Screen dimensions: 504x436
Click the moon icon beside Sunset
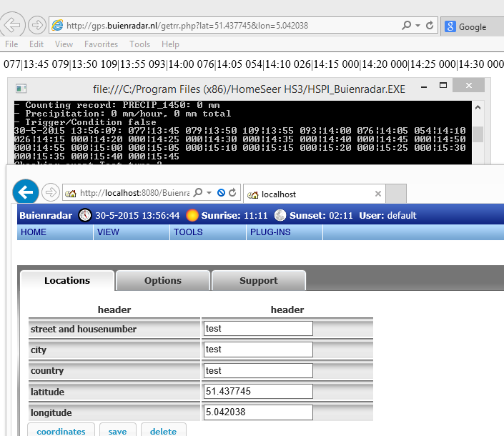(280, 215)
